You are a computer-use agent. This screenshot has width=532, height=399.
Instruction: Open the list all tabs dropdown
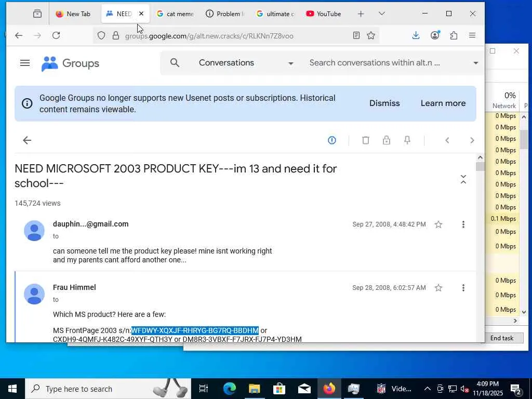tap(382, 14)
